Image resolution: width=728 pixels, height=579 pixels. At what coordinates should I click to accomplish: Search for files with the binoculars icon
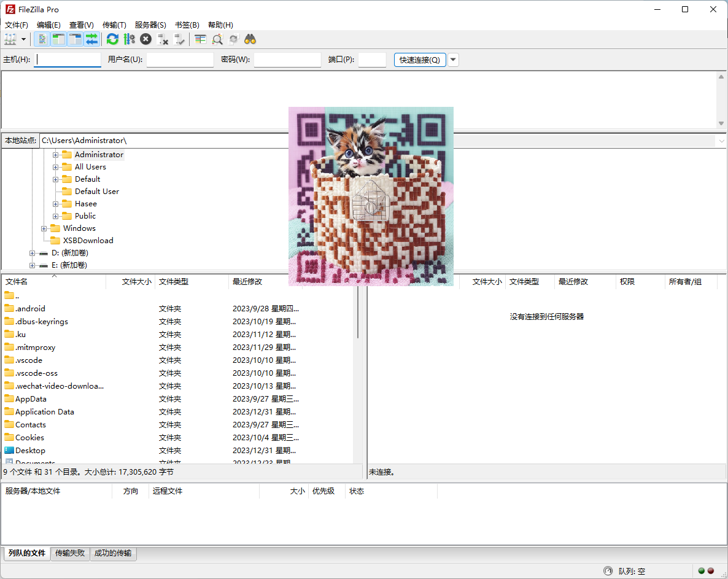[250, 39]
